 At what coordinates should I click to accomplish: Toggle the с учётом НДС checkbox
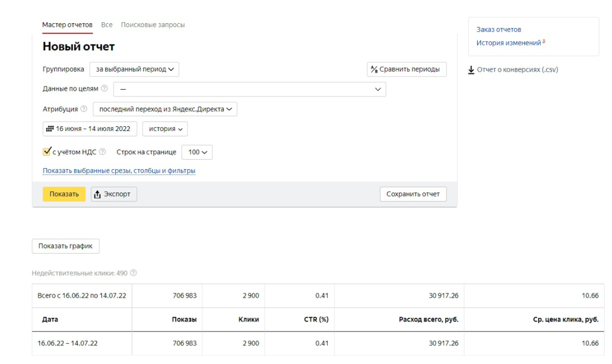47,151
